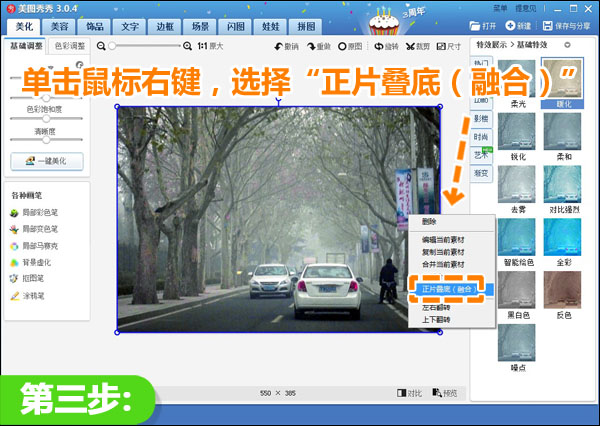Click the zoom in magnifier icon

[187, 46]
